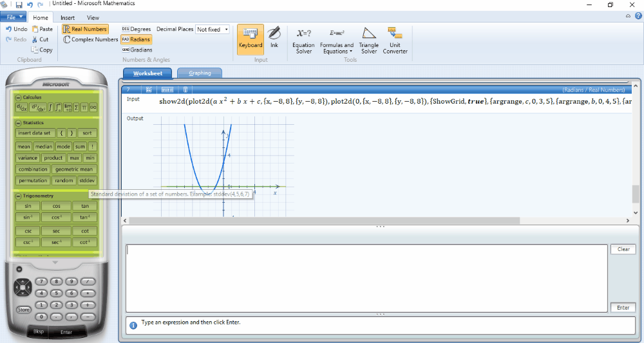Click the quick access Undo arrow
644x343 pixels.
(x=30, y=5)
